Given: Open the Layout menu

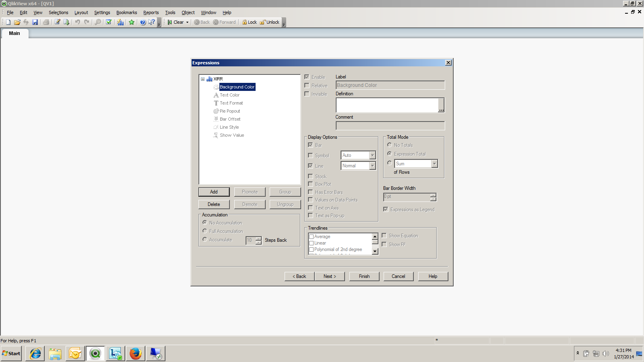Looking at the screenshot, I should [x=81, y=12].
